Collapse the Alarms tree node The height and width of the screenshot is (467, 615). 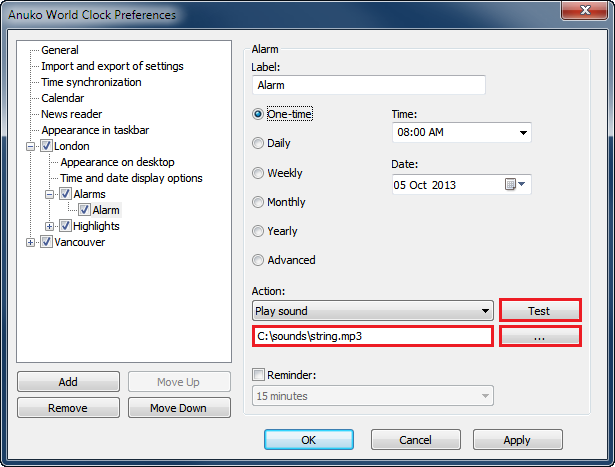point(50,194)
